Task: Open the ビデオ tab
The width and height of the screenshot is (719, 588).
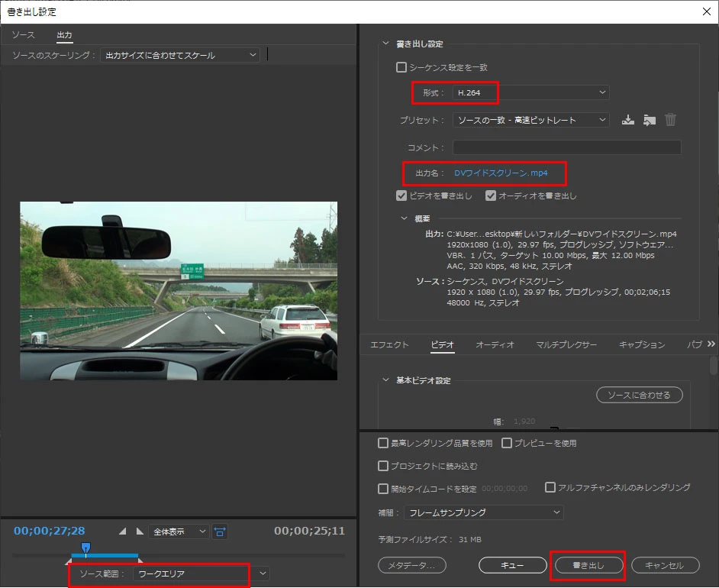Action: click(443, 344)
